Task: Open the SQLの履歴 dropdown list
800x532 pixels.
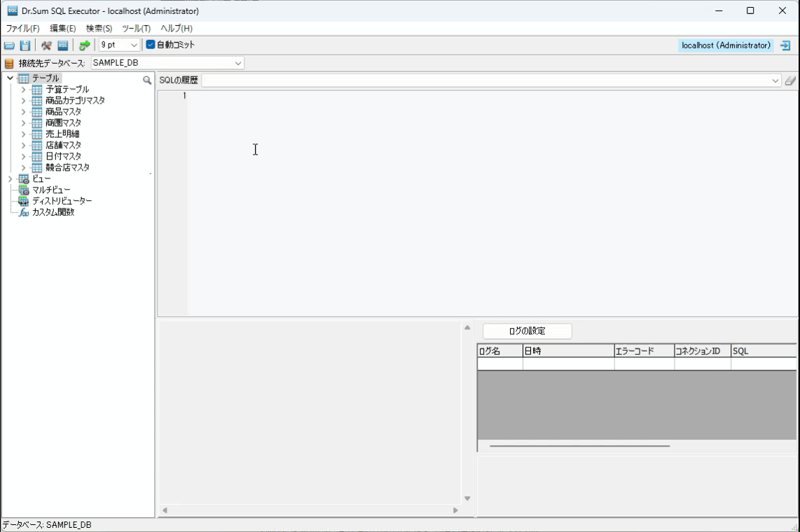Action: [x=775, y=80]
